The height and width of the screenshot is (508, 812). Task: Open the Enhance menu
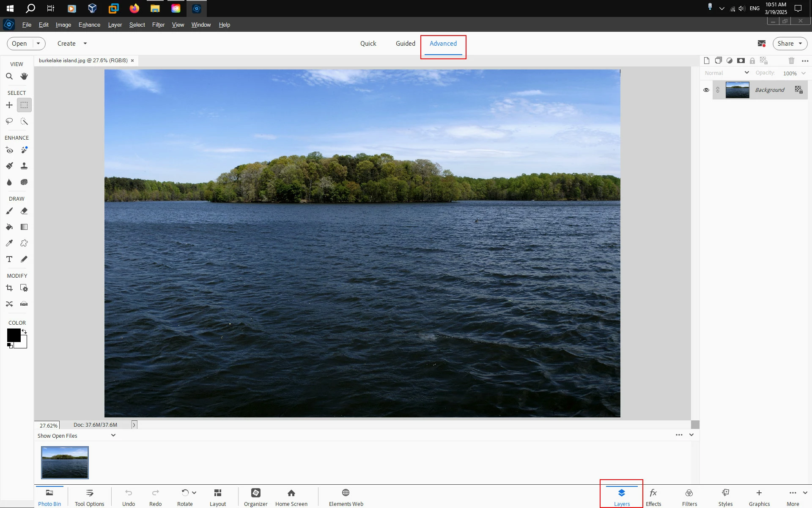(89, 25)
